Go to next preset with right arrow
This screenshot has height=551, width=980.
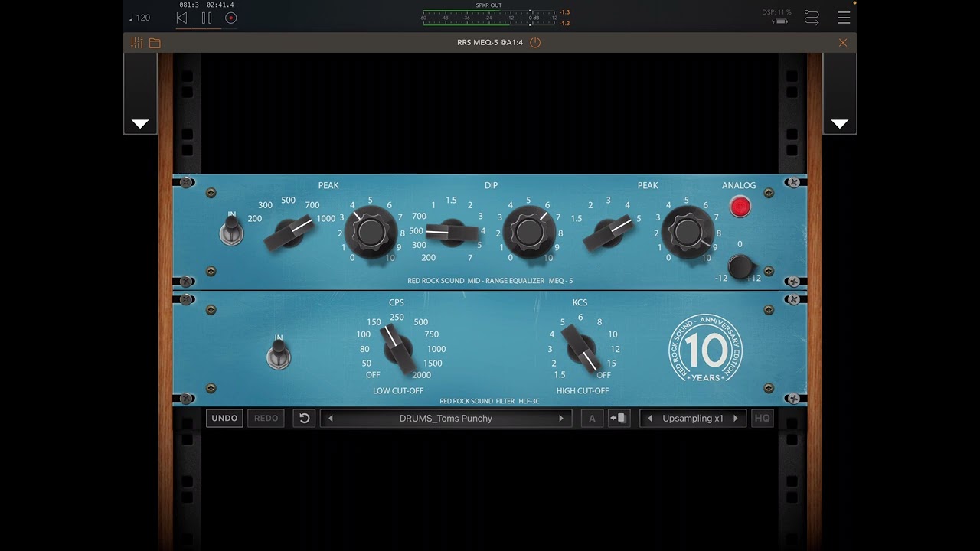561,419
